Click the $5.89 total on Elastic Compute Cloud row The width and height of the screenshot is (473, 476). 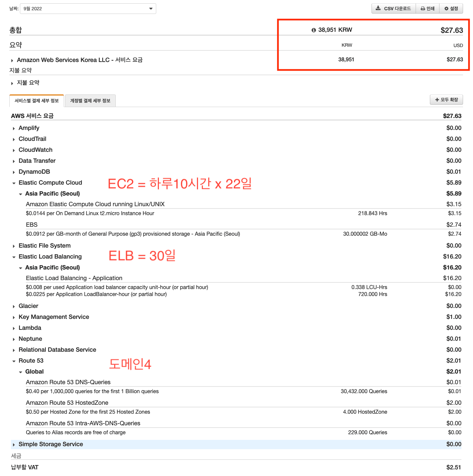(x=454, y=183)
